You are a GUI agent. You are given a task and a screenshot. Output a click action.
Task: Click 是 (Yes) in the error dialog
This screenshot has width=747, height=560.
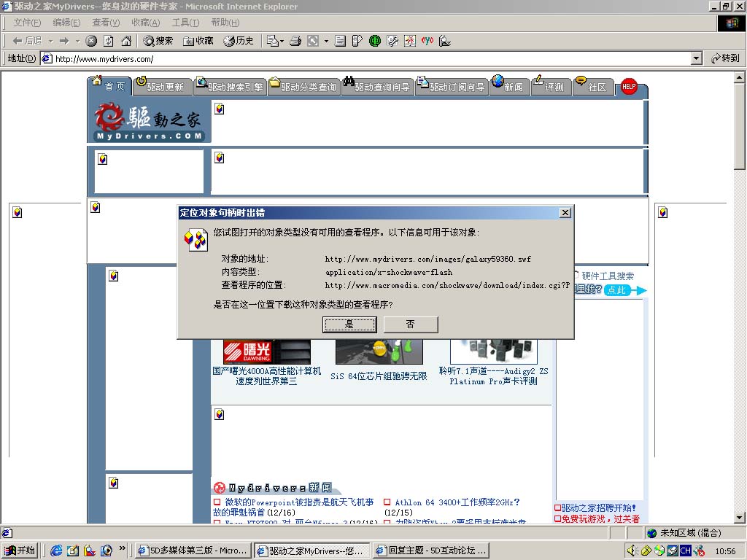tap(349, 324)
